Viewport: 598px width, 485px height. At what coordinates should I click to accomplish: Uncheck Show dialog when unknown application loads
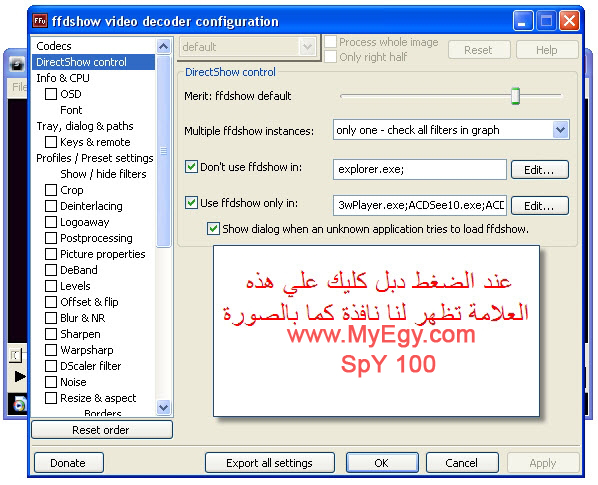coord(213,229)
